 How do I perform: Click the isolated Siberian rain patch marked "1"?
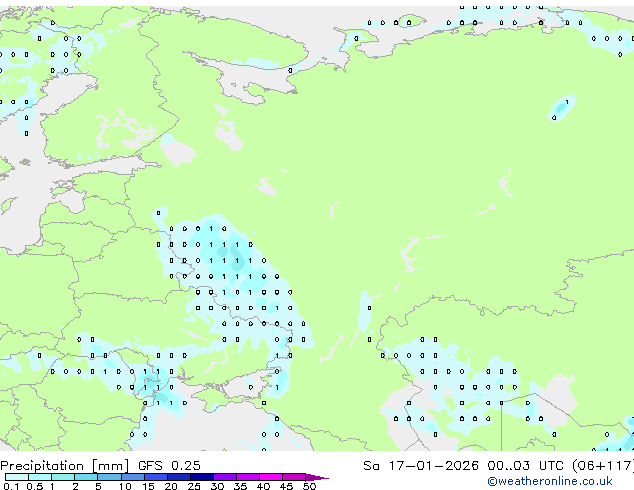tap(562, 108)
